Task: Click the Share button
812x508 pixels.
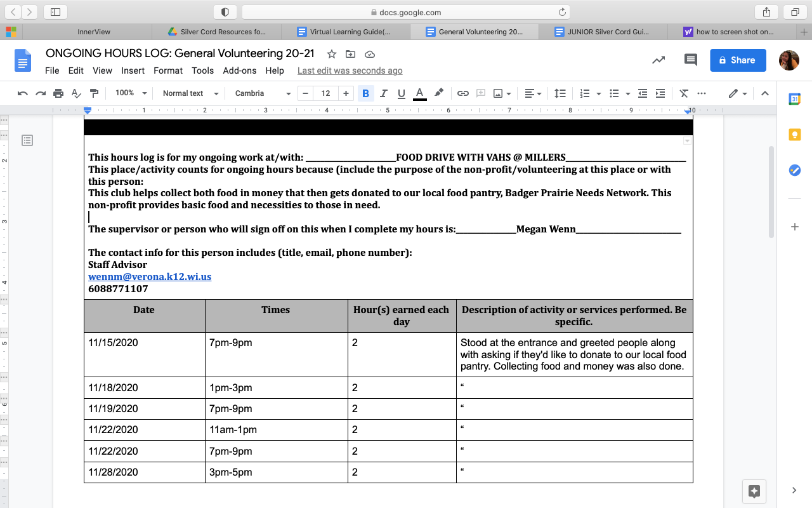Action: tap(738, 60)
